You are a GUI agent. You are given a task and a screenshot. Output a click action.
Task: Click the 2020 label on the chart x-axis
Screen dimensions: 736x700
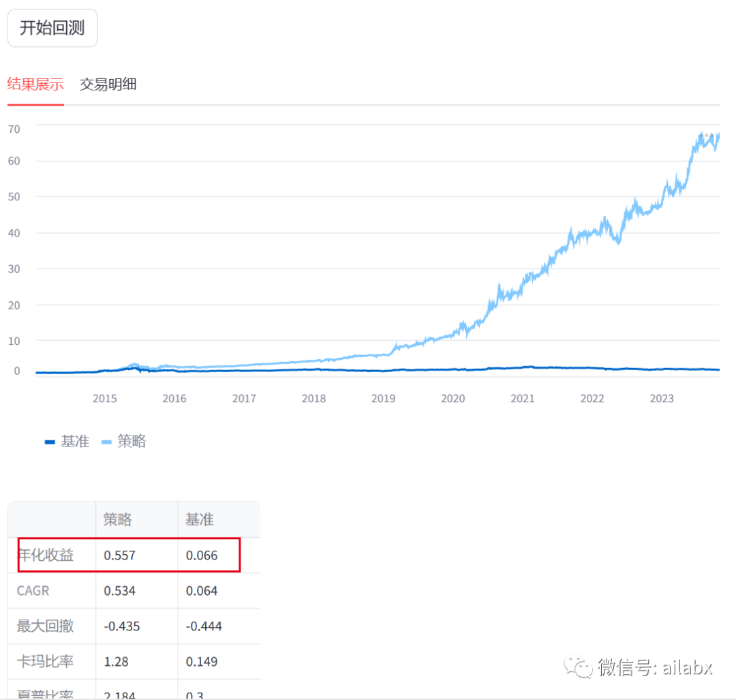click(x=453, y=398)
